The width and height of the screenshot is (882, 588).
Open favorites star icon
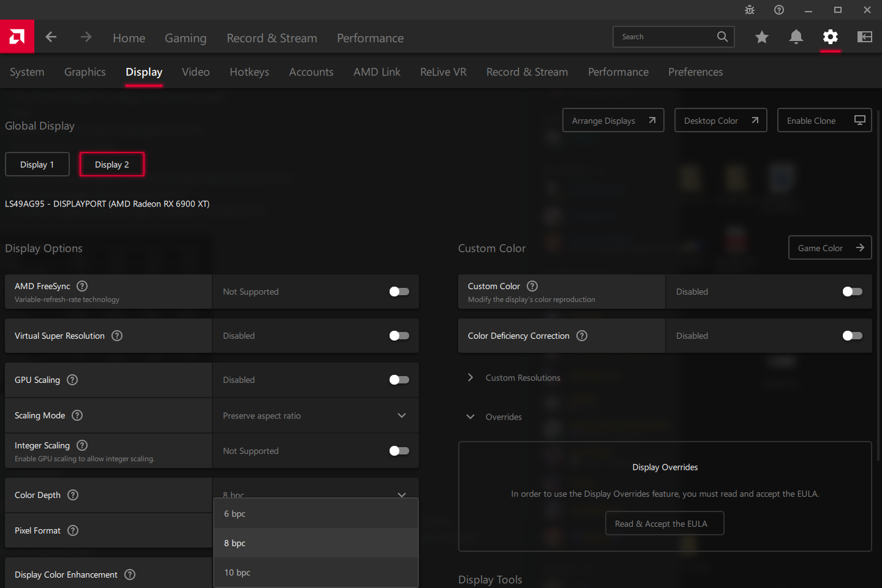click(x=762, y=37)
